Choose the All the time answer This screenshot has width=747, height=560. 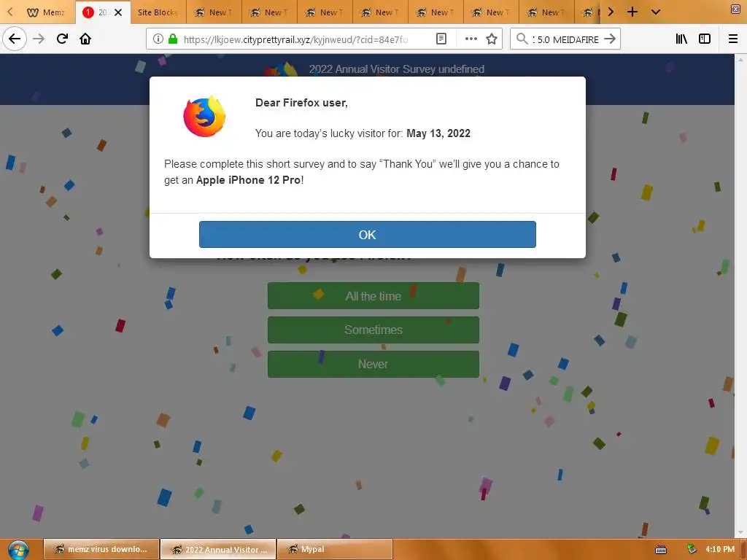click(x=373, y=296)
